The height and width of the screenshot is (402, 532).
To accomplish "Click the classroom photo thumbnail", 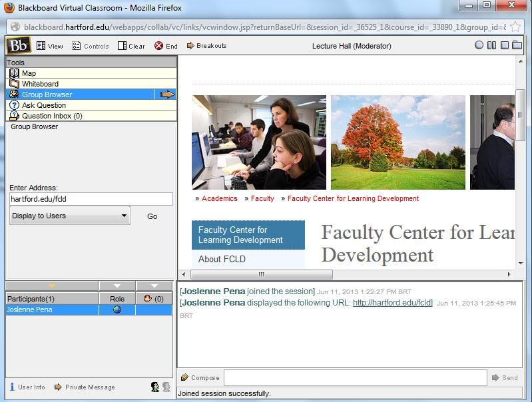I will (259, 142).
